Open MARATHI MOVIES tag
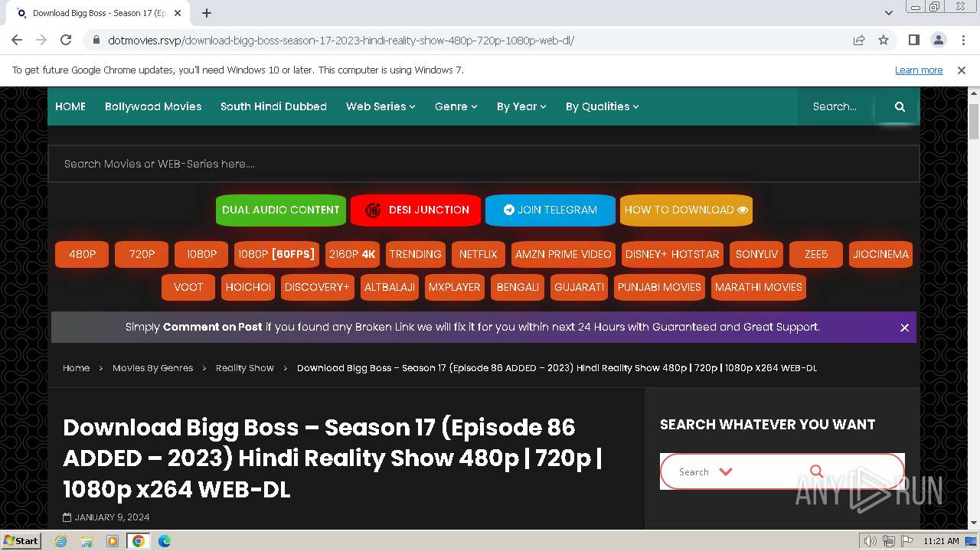The height and width of the screenshot is (551, 980). 759,287
